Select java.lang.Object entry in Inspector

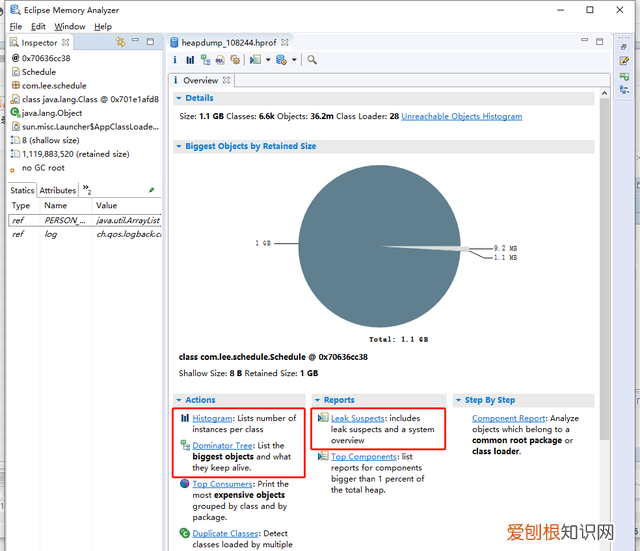coord(47,113)
